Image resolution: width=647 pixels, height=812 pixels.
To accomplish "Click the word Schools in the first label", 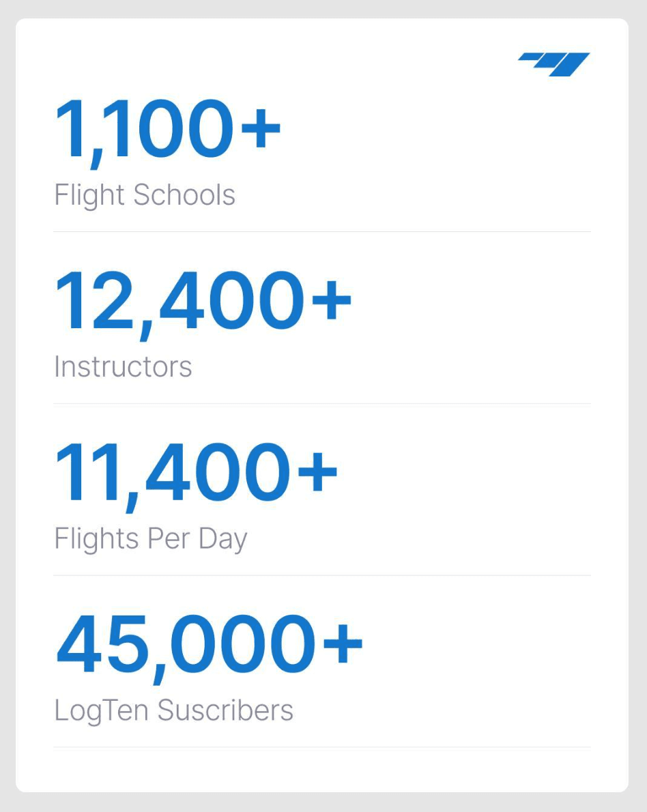I will 184,195.
